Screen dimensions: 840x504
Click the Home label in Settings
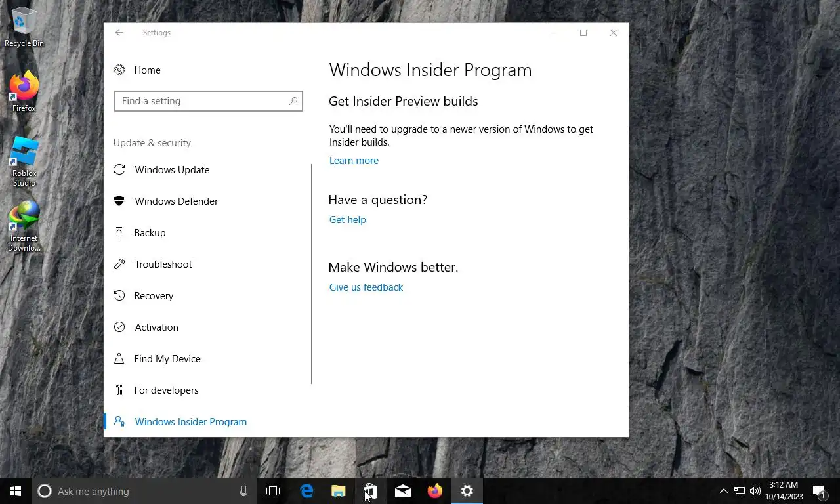(x=147, y=70)
